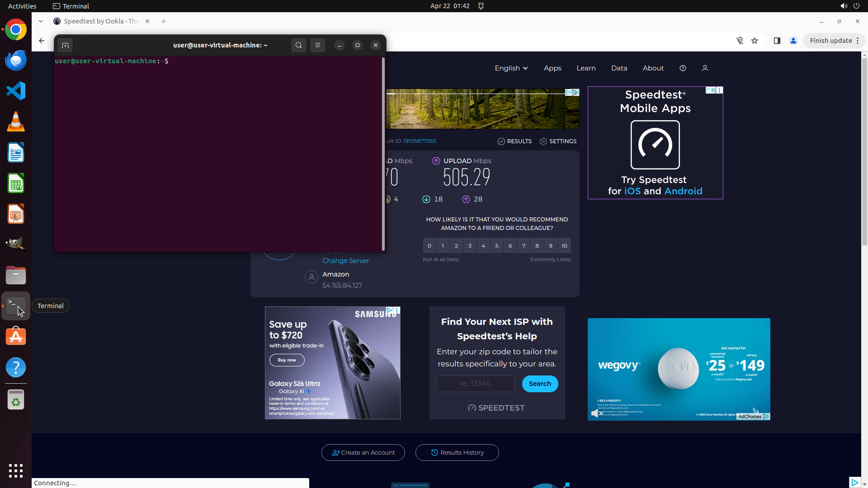Screen dimensions: 868x488
Task: Click the Change Server link
Action: coord(345,261)
